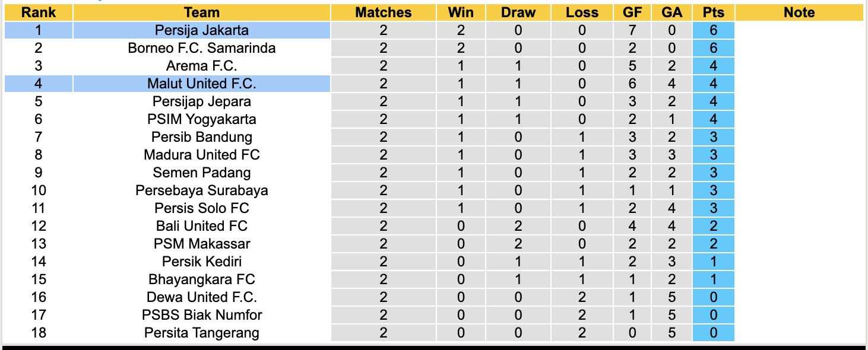Select the Arema F.C. team name
This screenshot has width=868, height=350.
click(x=202, y=66)
